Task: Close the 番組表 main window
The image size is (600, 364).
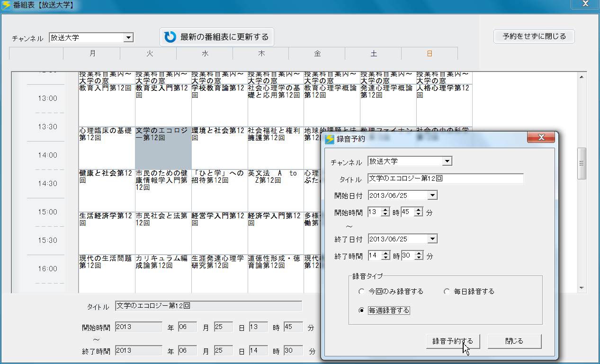Action: tap(585, 5)
